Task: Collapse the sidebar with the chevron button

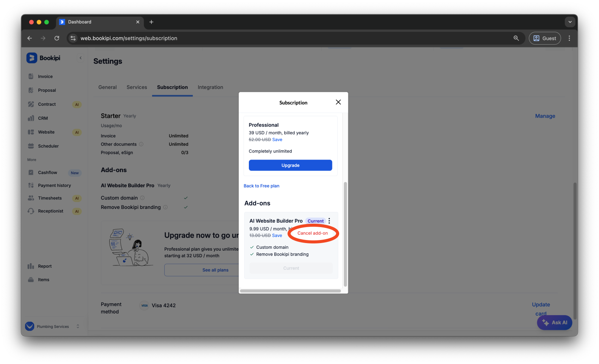Action: point(80,58)
